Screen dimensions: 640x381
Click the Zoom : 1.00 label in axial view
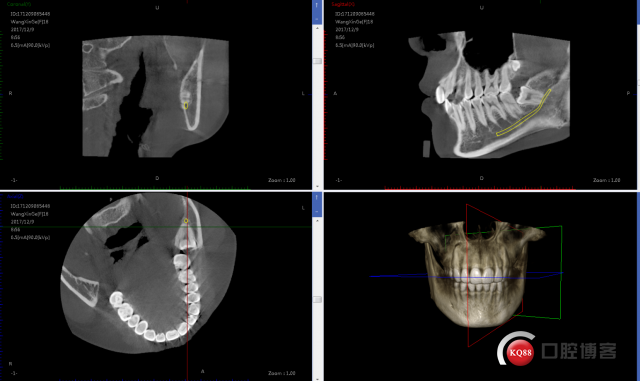(282, 373)
